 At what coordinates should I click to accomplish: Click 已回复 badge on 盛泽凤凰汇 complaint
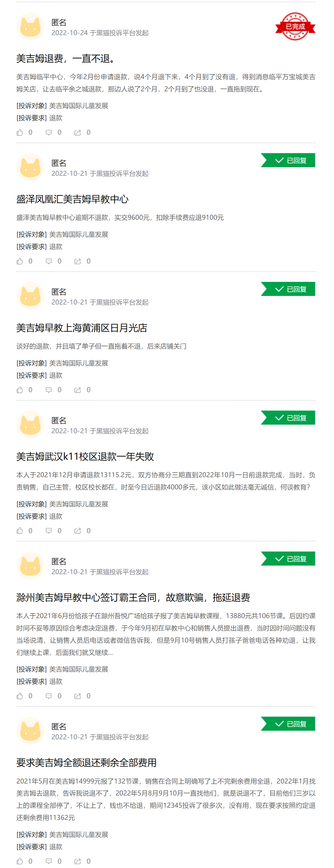pos(289,160)
